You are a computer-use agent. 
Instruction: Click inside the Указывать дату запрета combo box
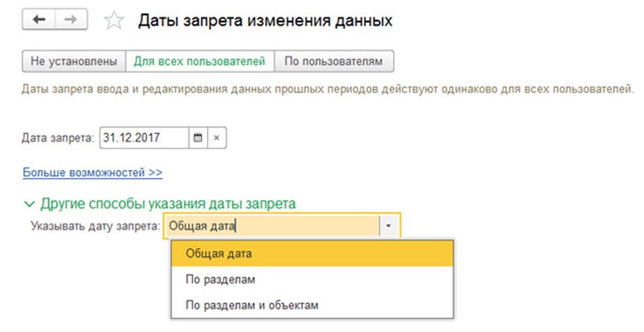[x=271, y=226]
